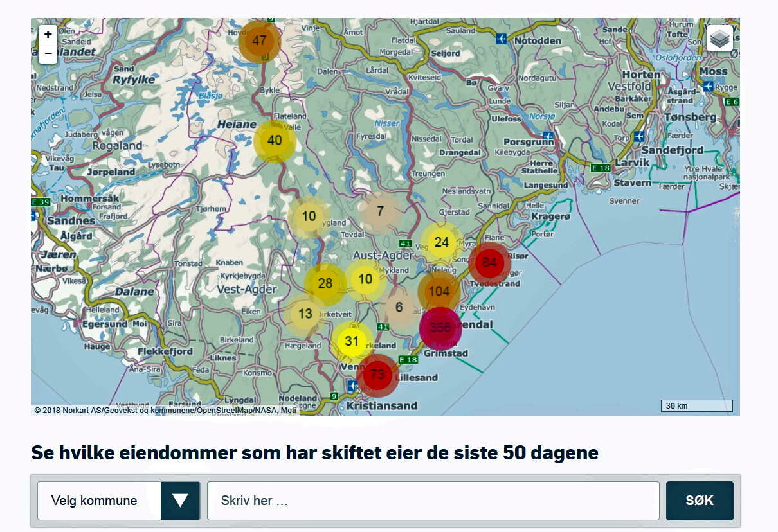Select the orange 104 cluster marker
Viewport: 778px width, 532px height.
click(x=439, y=291)
